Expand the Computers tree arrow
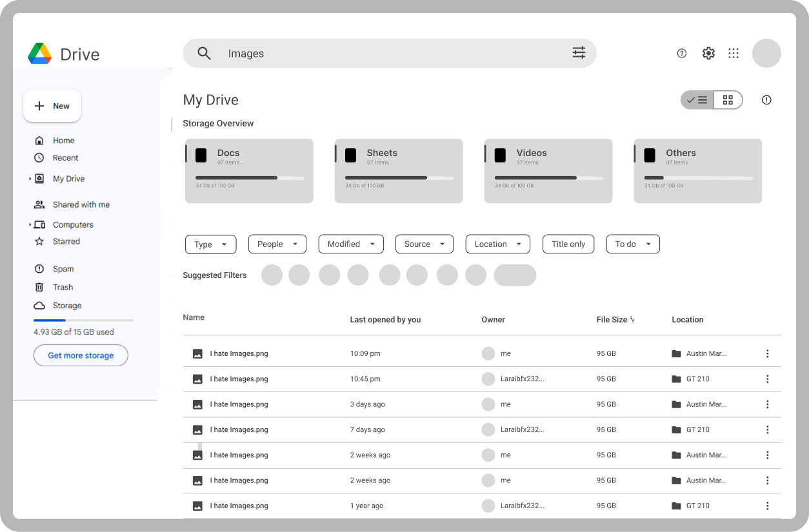Screen dimensions: 809x532 (30, 224)
